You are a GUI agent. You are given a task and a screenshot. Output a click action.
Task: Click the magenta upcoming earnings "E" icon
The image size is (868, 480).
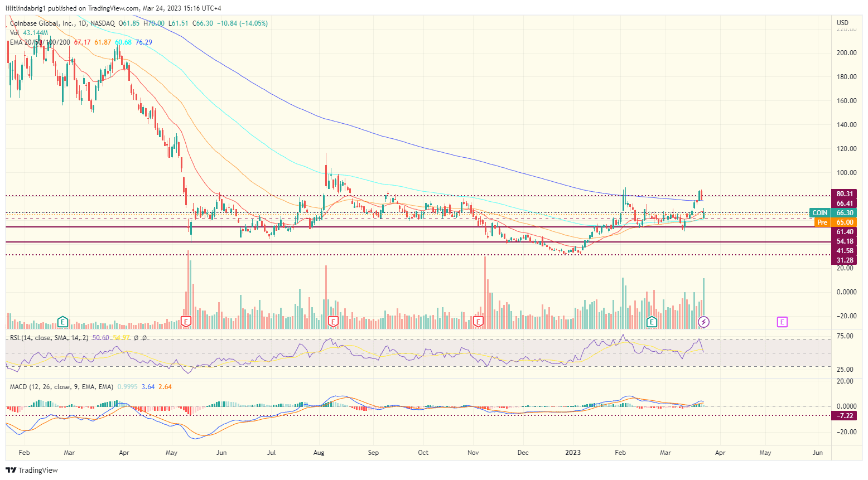(781, 322)
